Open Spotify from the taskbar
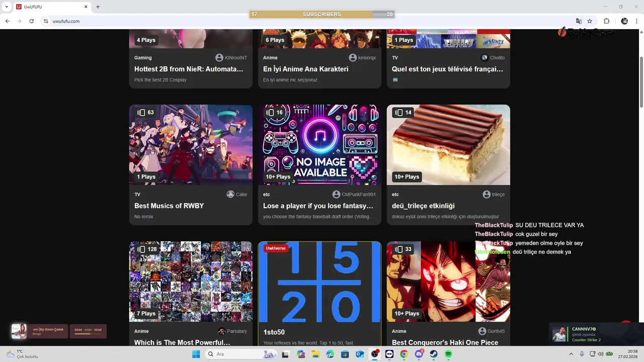This screenshot has height=362, width=644. click(x=448, y=354)
